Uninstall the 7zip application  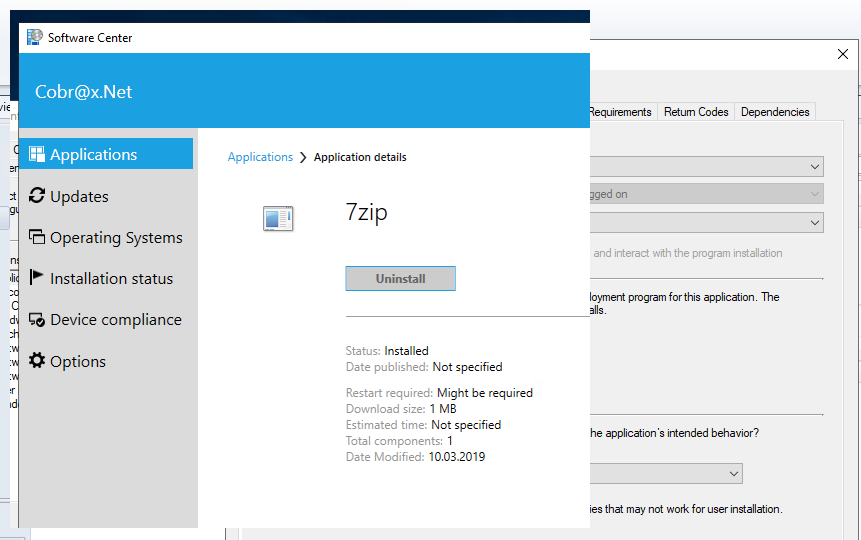[x=400, y=279]
